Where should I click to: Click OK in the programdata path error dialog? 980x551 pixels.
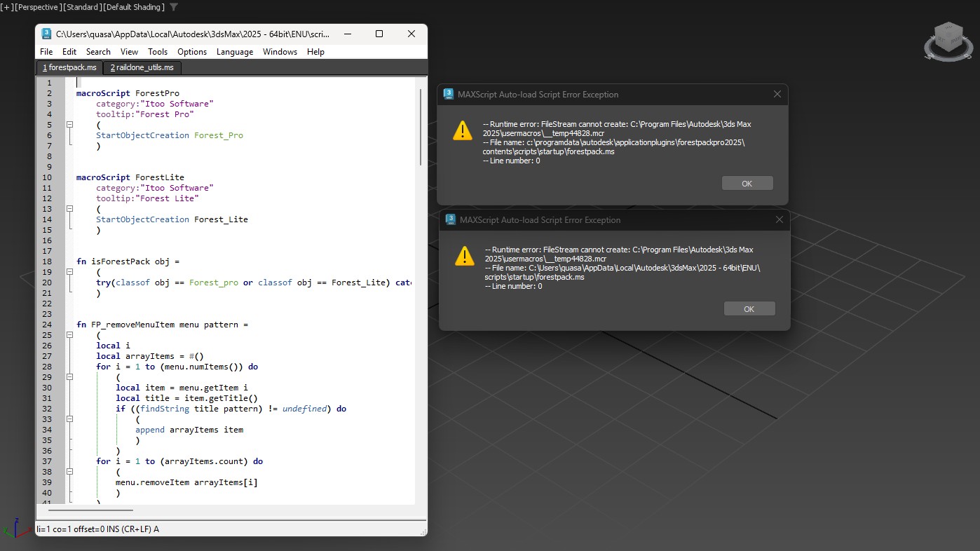[x=747, y=184]
